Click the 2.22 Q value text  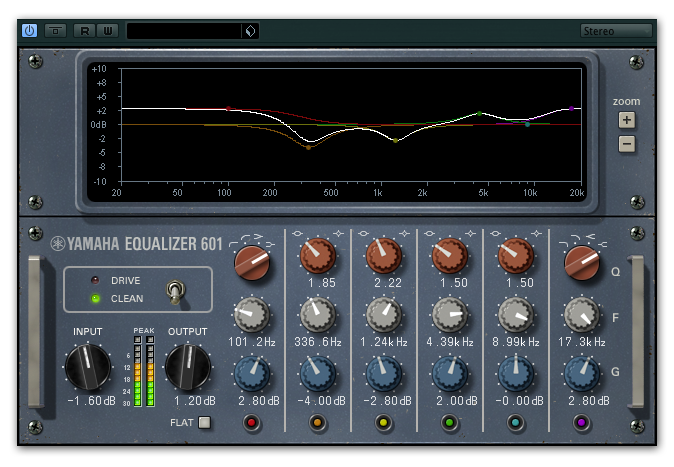(x=388, y=283)
